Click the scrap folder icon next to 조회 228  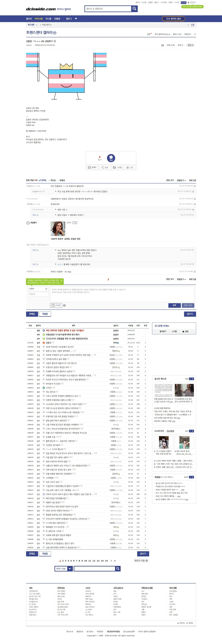pos(162,45)
